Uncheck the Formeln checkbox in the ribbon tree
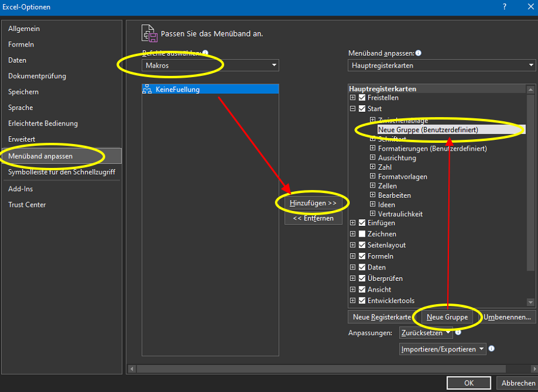Viewport: 538px width, 392px height. click(362, 256)
